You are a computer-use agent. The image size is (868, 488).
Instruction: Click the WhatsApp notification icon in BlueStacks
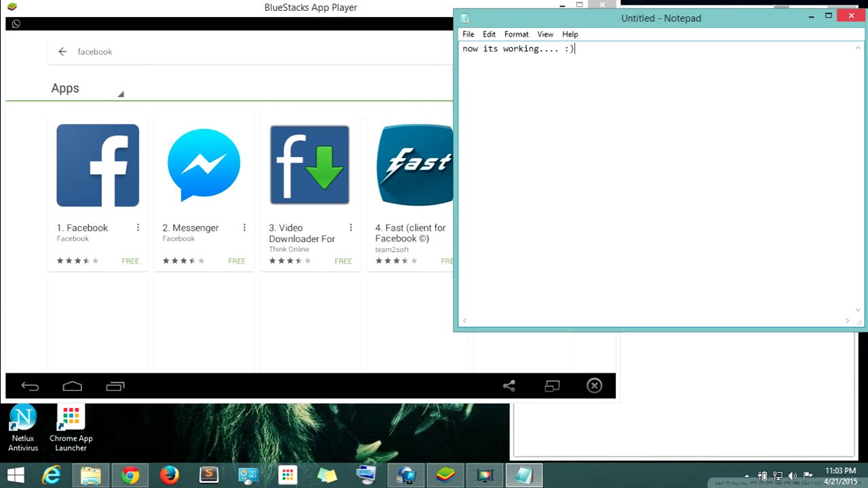[x=16, y=24]
